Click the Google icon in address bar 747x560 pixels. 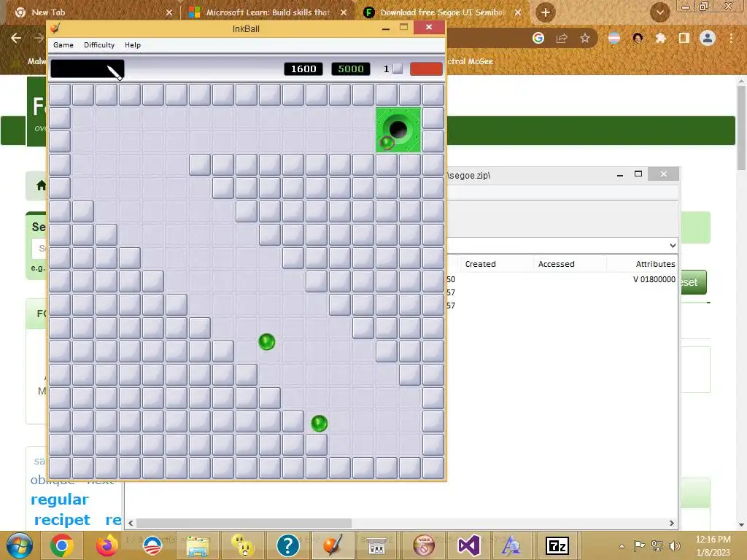(x=538, y=38)
